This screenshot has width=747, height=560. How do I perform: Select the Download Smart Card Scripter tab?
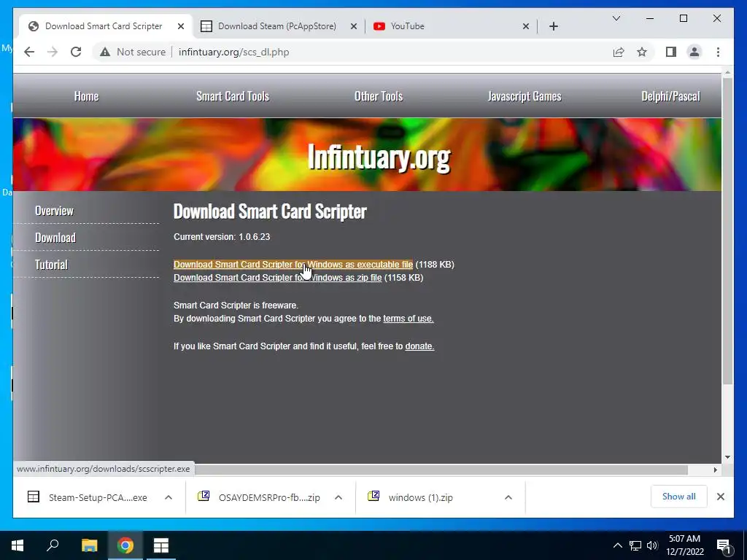(105, 26)
